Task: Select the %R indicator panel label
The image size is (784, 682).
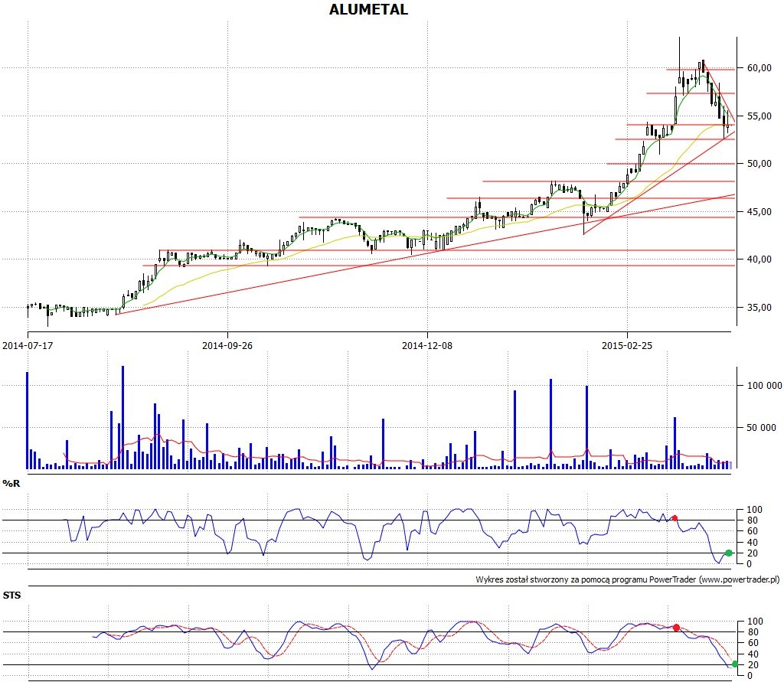Action: click(x=11, y=484)
